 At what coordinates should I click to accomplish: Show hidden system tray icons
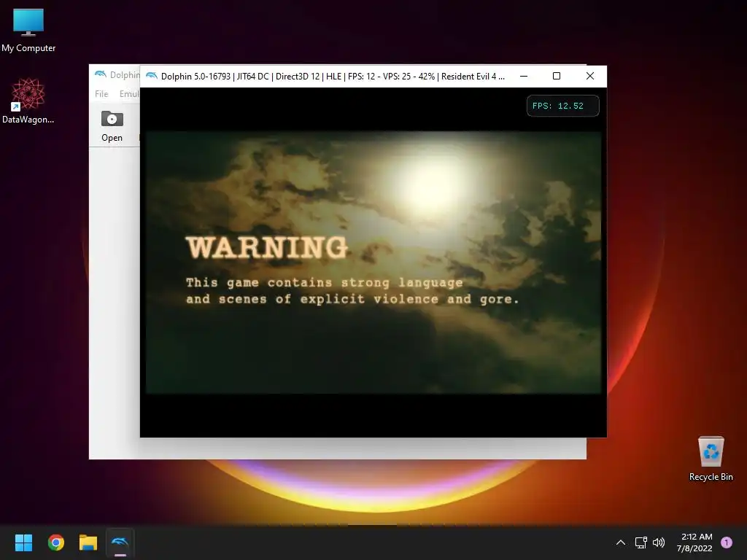(x=620, y=542)
